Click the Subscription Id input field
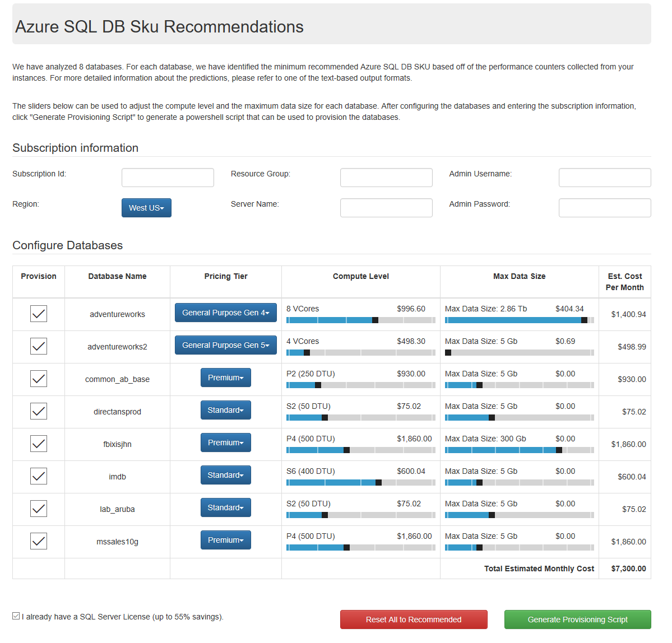The image size is (672, 643). click(167, 177)
